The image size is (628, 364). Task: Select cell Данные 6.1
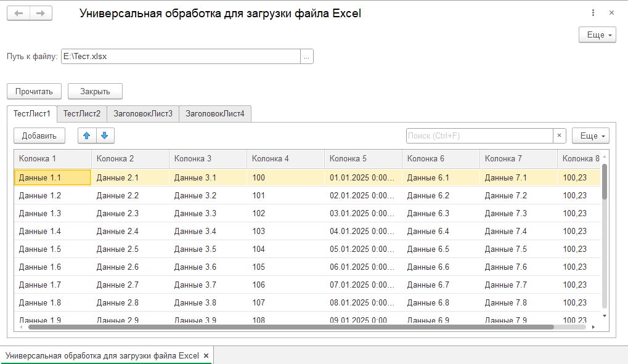coord(441,177)
